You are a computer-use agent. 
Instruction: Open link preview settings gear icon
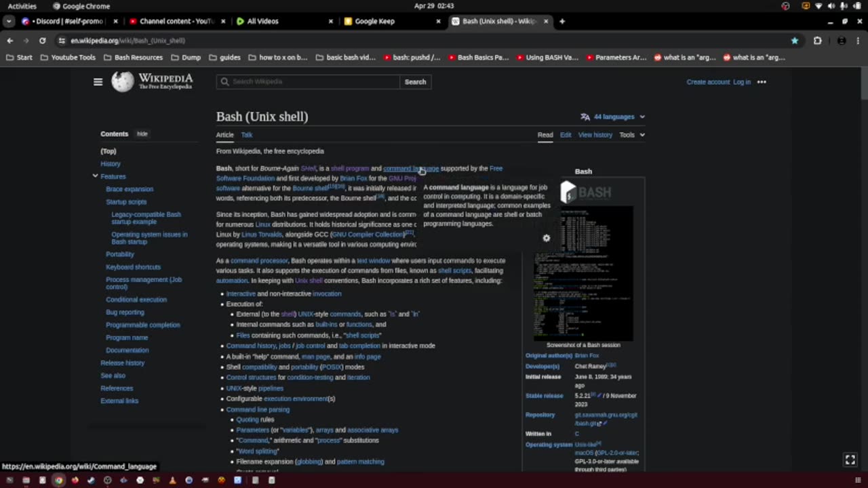(547, 238)
